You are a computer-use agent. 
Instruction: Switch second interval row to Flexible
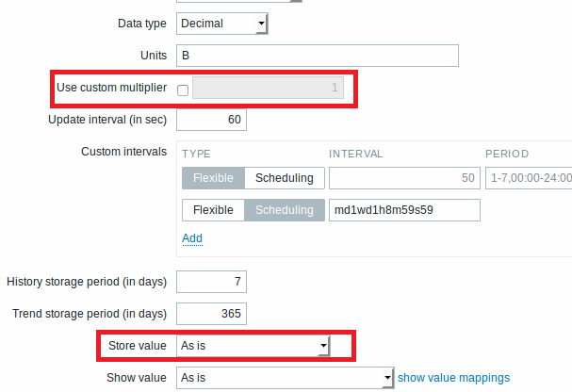coord(213,209)
